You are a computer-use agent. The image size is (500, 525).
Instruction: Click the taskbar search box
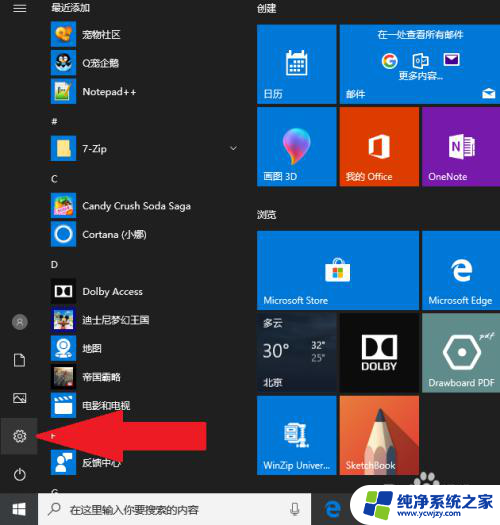click(x=174, y=509)
